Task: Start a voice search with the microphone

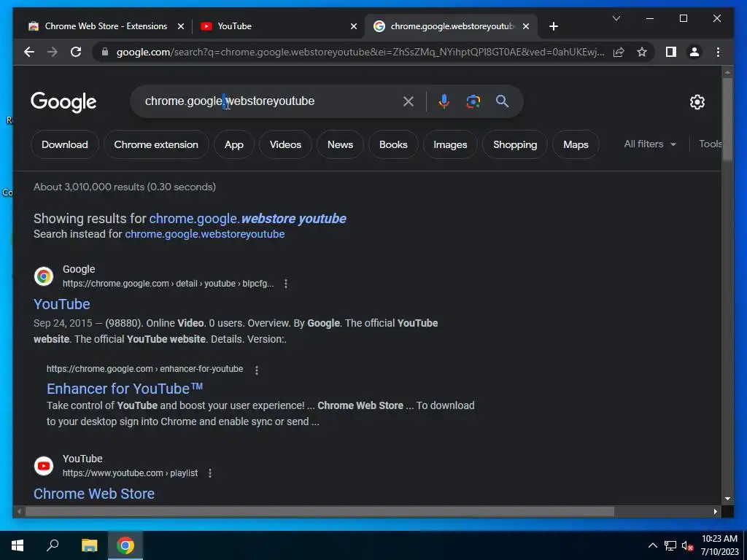Action: click(x=444, y=101)
